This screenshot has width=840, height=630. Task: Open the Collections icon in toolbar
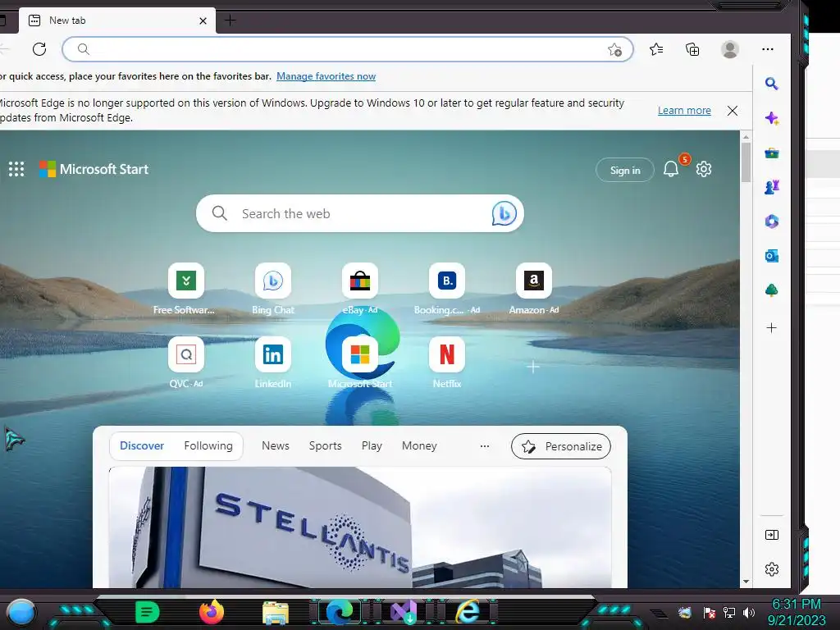coord(692,49)
